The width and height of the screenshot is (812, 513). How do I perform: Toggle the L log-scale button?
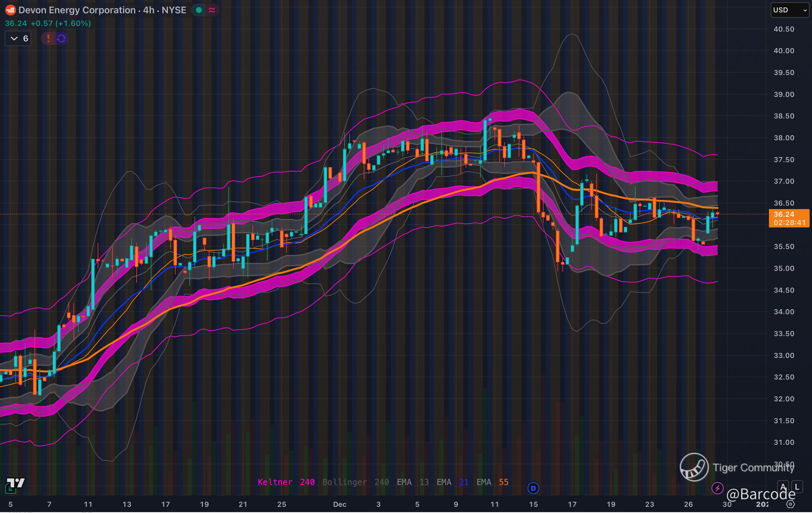point(797,487)
